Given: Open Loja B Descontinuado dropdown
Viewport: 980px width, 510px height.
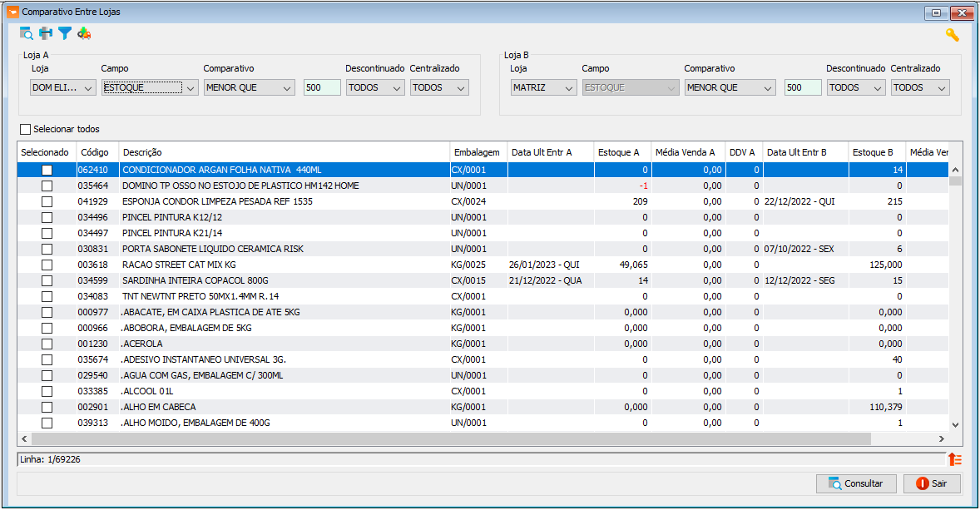Looking at the screenshot, I should (855, 87).
